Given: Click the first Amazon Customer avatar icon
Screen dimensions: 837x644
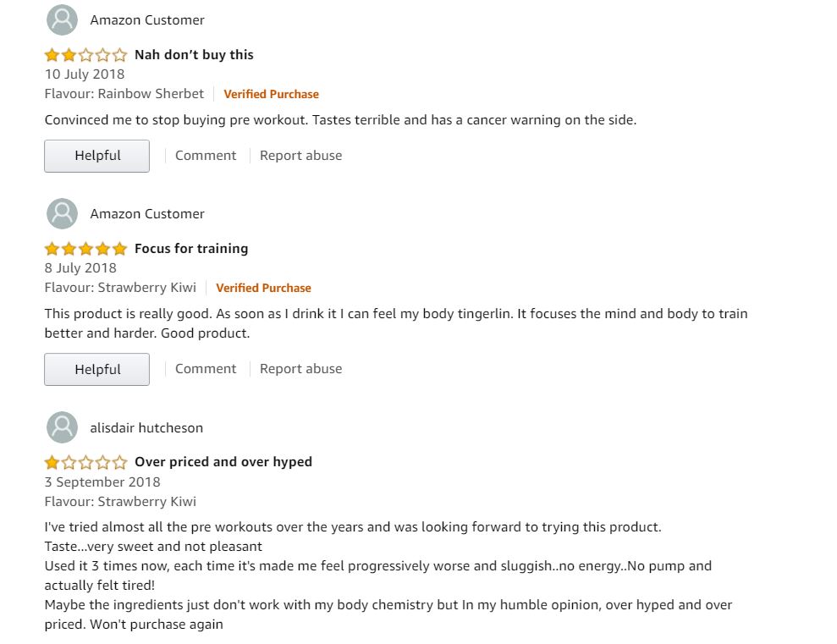Looking at the screenshot, I should [x=62, y=19].
